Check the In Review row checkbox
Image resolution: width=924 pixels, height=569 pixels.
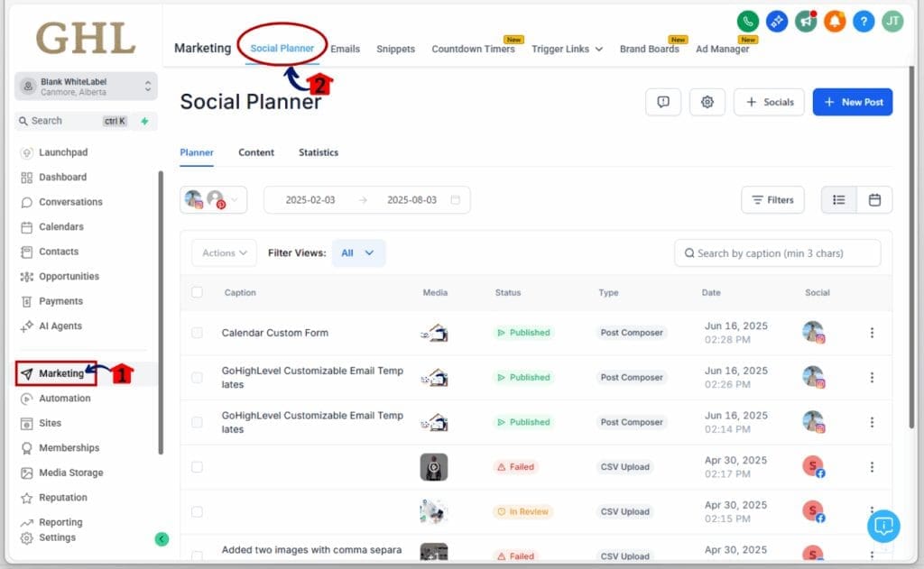pyautogui.click(x=197, y=512)
